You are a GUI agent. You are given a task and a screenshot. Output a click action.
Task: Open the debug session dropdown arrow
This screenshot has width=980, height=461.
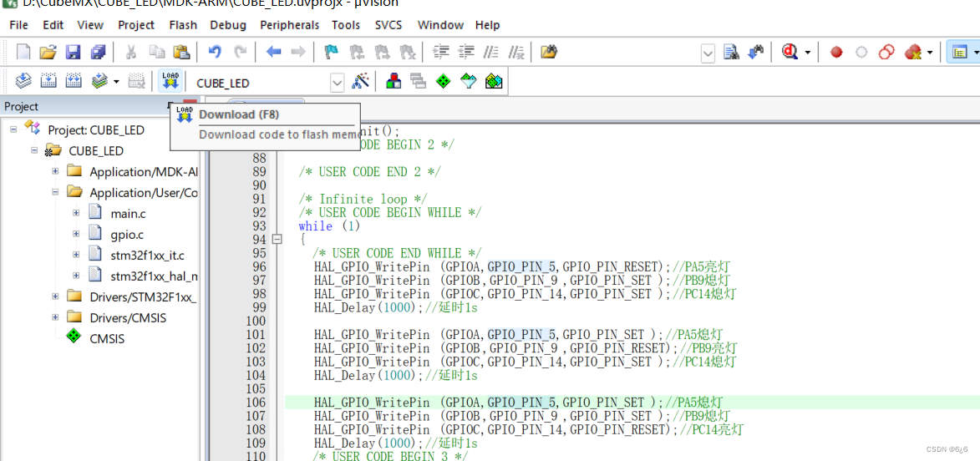tap(808, 53)
